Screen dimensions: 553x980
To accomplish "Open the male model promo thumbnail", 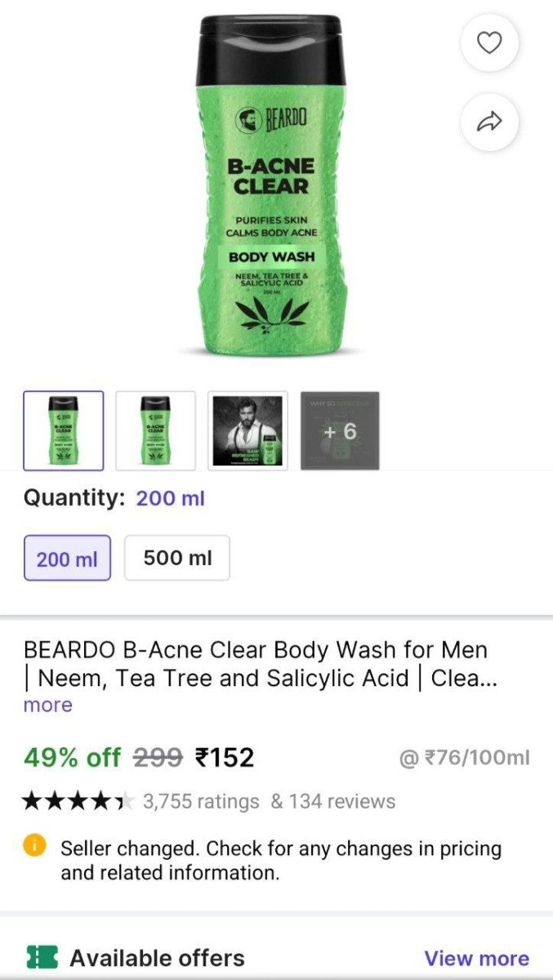I will (248, 430).
